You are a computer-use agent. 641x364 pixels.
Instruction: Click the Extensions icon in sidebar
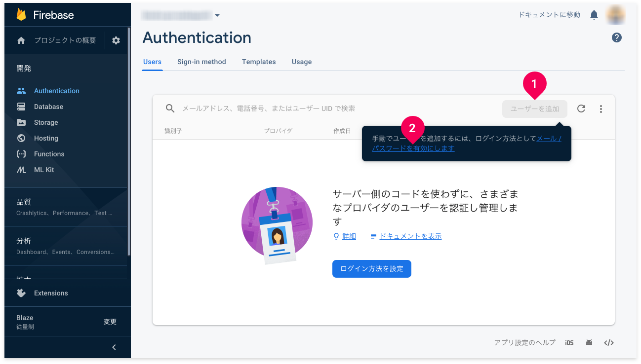tap(21, 293)
